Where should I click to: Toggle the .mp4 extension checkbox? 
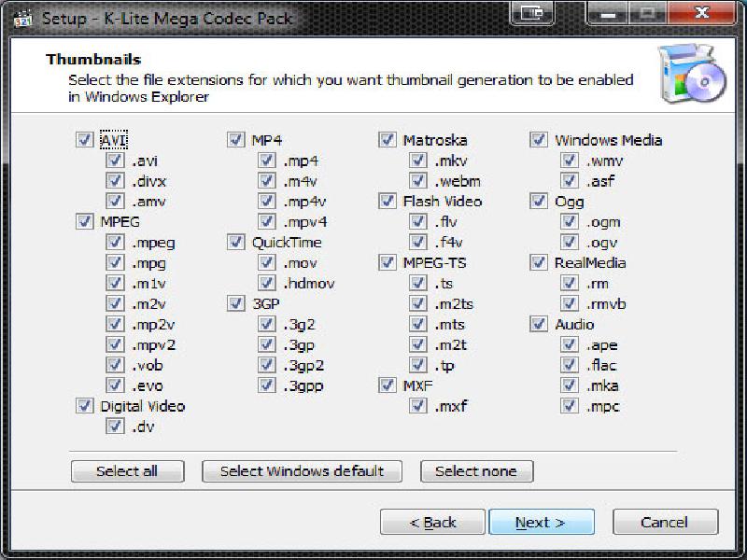click(266, 160)
